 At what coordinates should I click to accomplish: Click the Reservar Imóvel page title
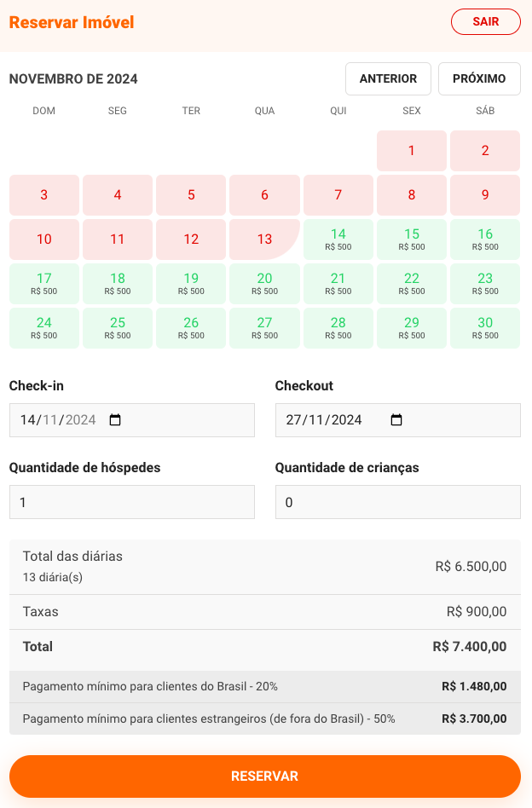coord(72,23)
